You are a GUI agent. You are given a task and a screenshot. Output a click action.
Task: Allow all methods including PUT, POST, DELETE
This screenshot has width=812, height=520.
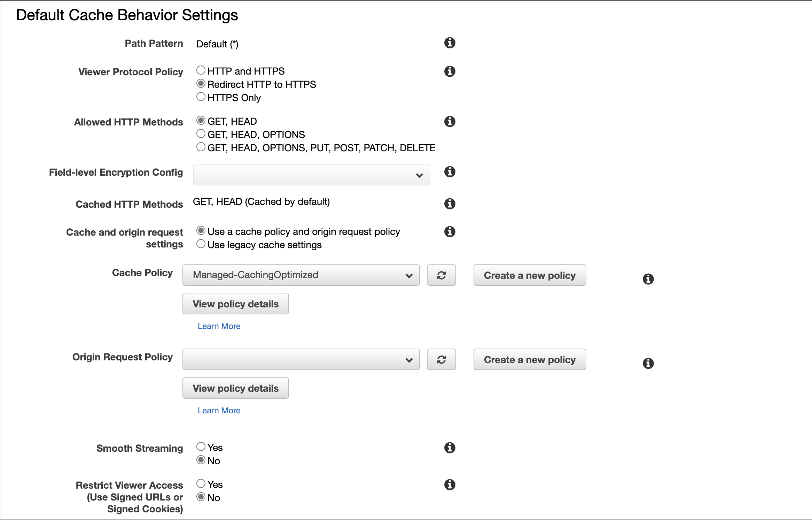click(201, 147)
